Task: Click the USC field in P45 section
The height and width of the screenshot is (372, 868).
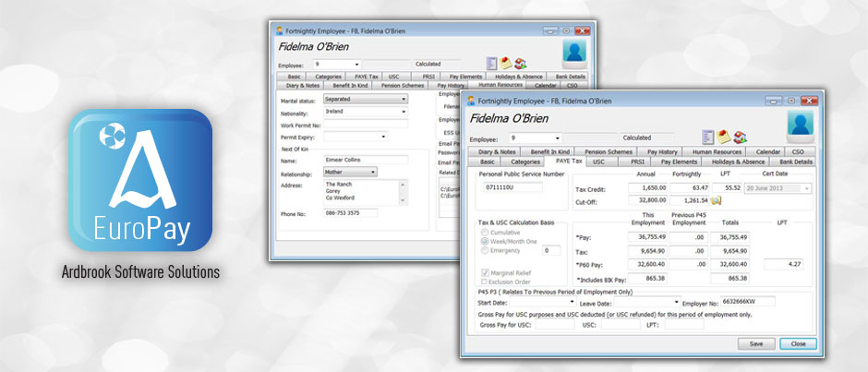Action: [x=620, y=324]
